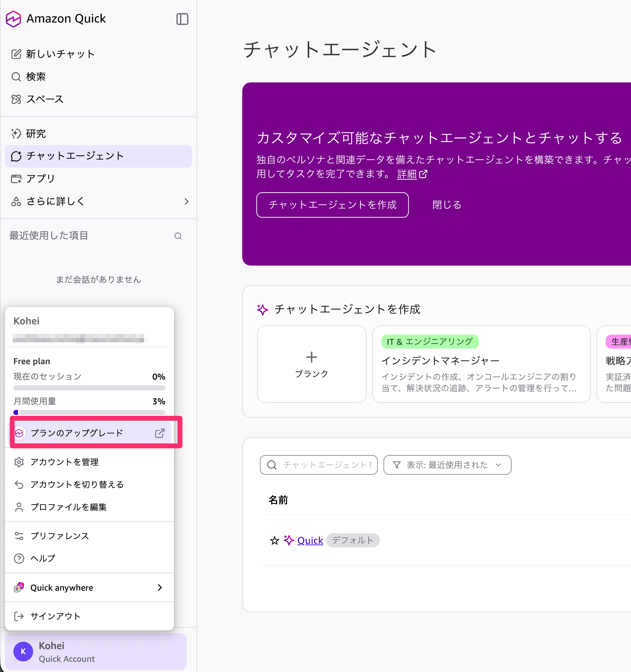Open アカウントを管理
Viewport: 631px width, 672px height.
(89, 462)
